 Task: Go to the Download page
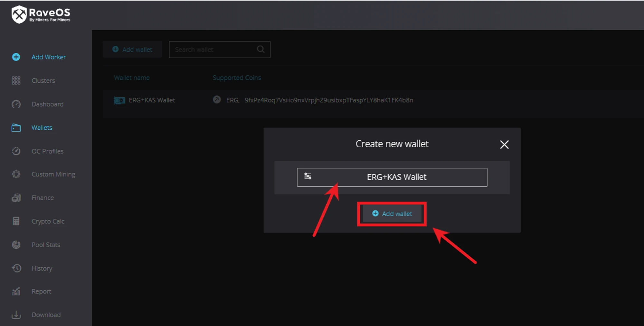(x=46, y=315)
